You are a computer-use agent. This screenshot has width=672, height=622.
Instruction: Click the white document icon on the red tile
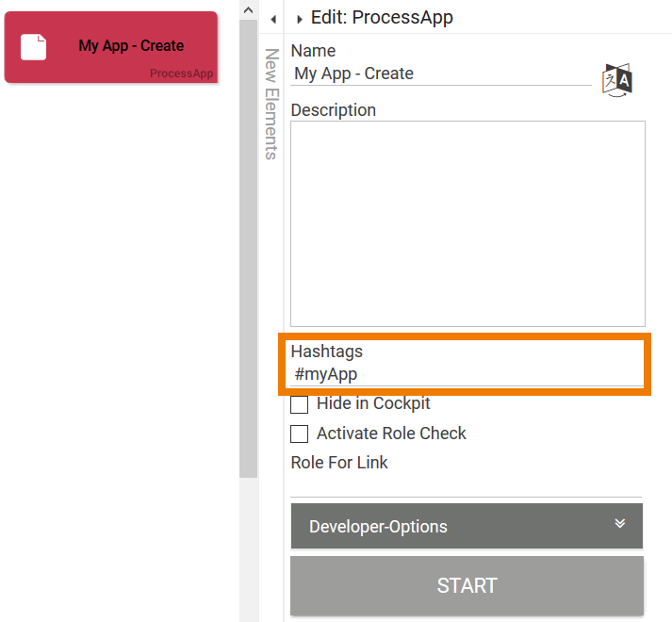[34, 46]
